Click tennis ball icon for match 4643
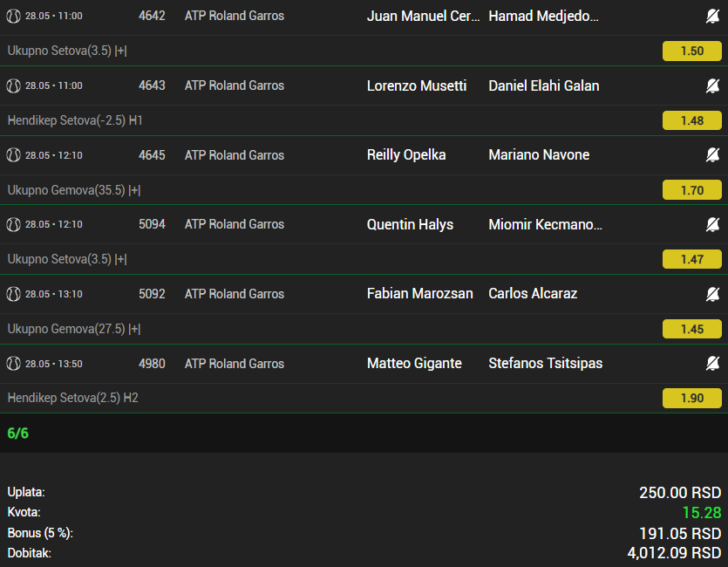Screen dimensions: 728x567 coord(13,85)
